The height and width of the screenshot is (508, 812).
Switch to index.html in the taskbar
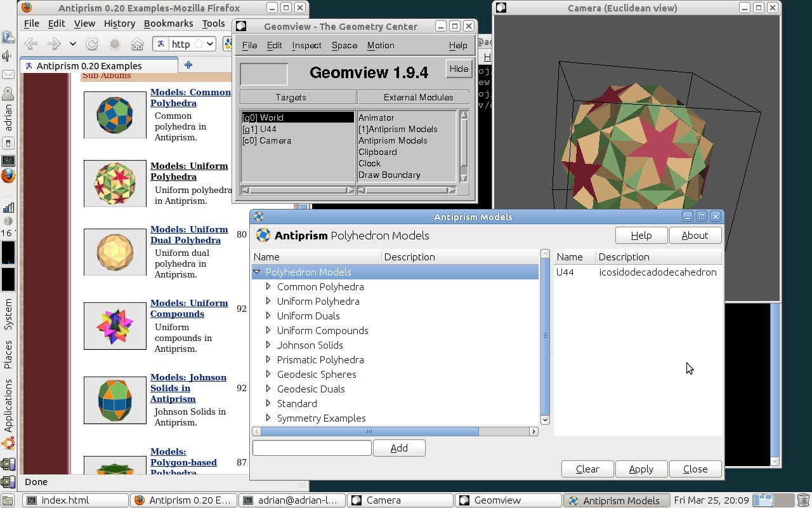pos(75,500)
